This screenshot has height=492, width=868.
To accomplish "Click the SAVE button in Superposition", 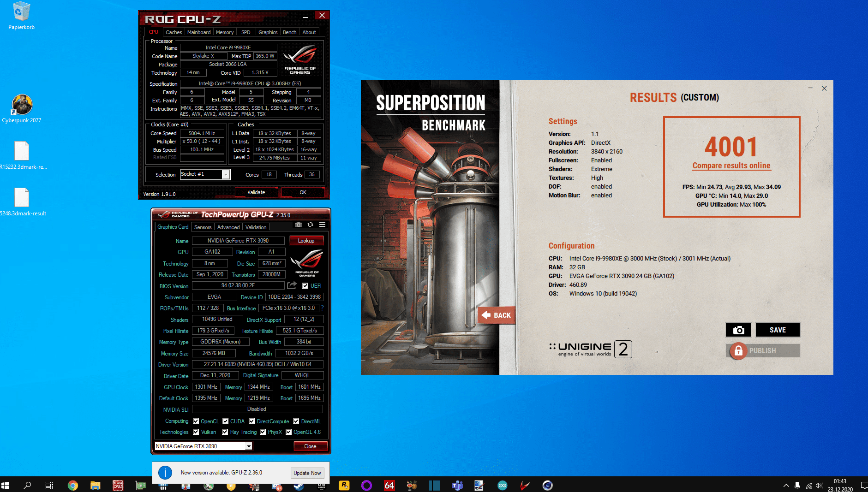I will click(x=778, y=330).
